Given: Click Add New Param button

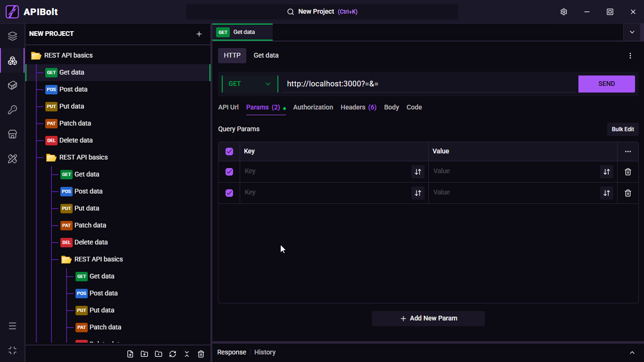Looking at the screenshot, I should pos(428,319).
